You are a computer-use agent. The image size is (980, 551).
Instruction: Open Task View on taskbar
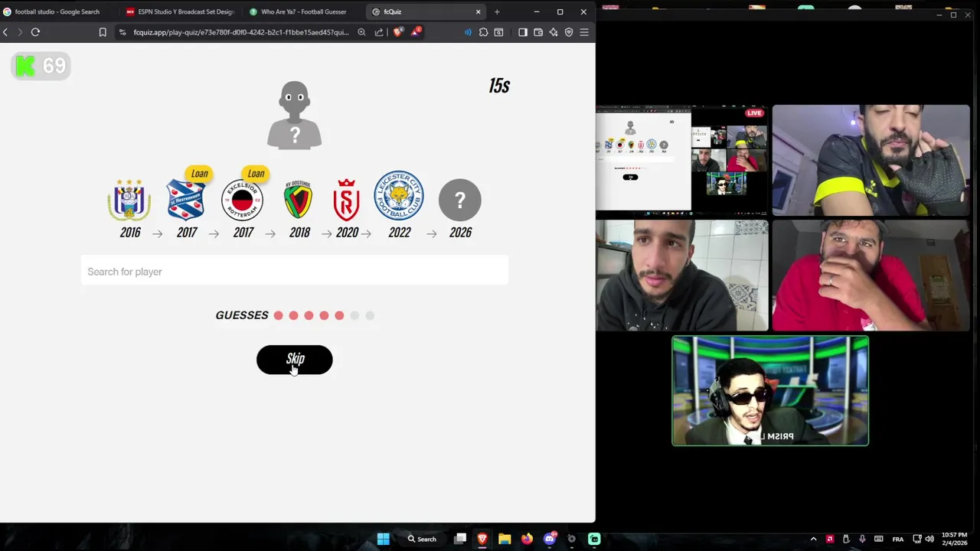[x=460, y=539]
